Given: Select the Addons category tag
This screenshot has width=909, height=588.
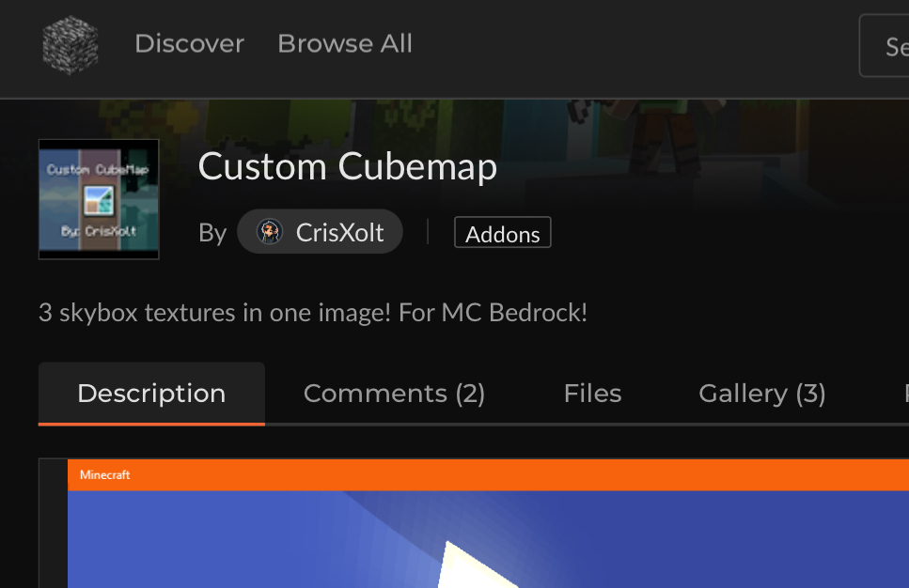Looking at the screenshot, I should tap(503, 232).
